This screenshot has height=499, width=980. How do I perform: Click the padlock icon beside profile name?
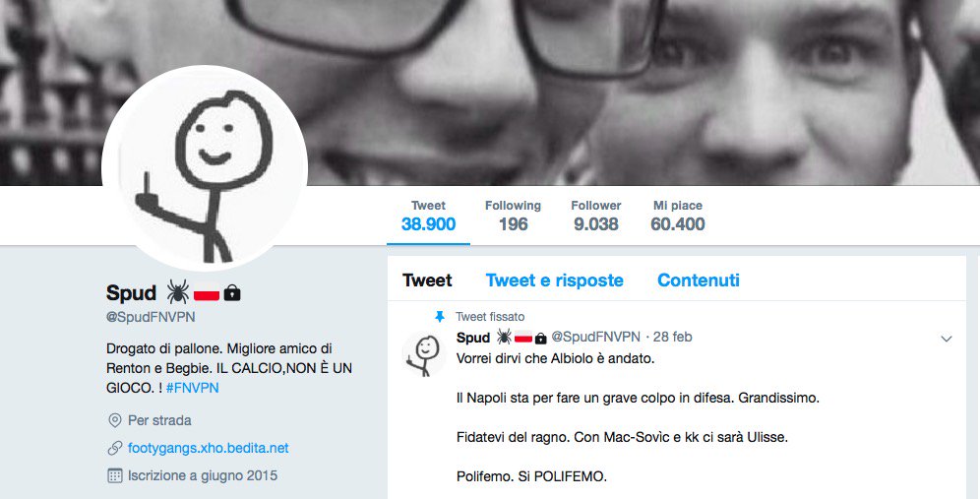[x=232, y=292]
